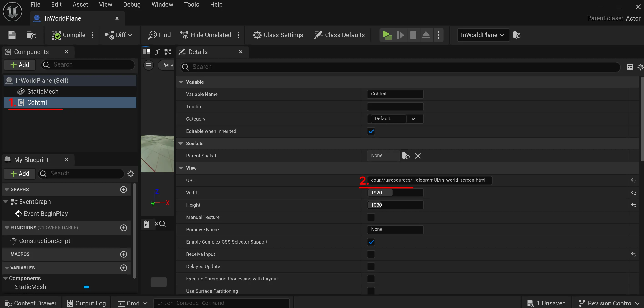Open the Tools menu

(191, 5)
